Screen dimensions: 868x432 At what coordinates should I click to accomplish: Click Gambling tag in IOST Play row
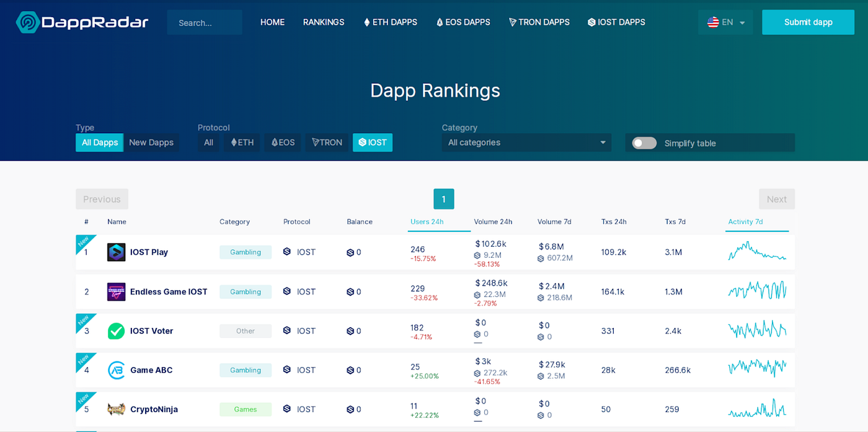point(246,252)
